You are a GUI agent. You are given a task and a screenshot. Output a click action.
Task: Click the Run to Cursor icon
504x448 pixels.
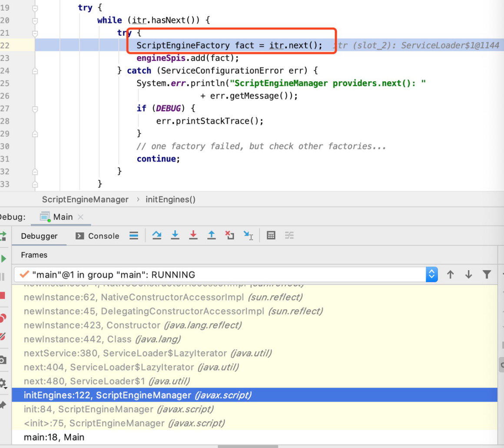click(x=248, y=235)
